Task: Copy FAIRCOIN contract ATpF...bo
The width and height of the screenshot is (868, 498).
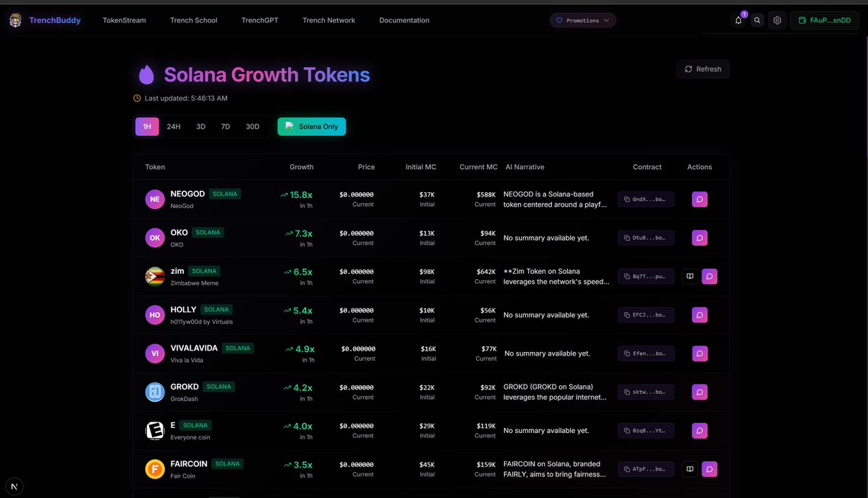Action: 646,469
